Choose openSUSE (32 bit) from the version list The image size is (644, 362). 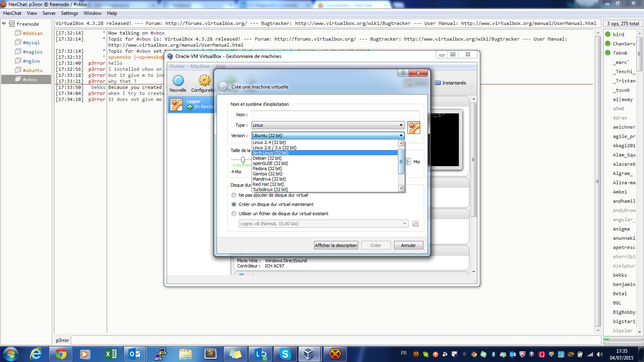coord(325,163)
